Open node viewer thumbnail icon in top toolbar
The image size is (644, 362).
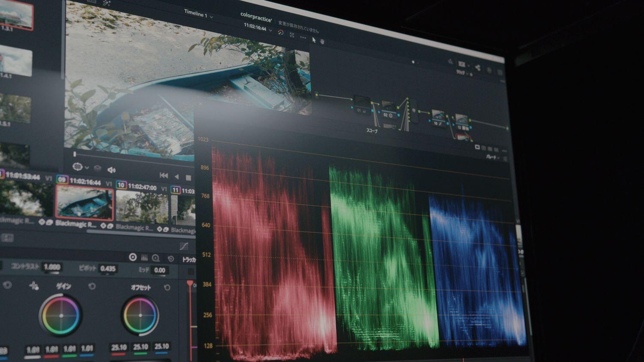pyautogui.click(x=462, y=64)
